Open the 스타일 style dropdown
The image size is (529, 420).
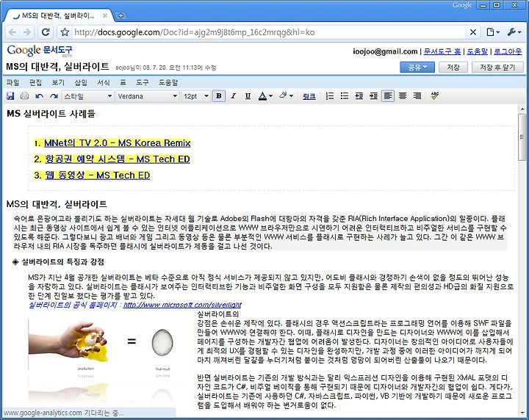click(87, 96)
